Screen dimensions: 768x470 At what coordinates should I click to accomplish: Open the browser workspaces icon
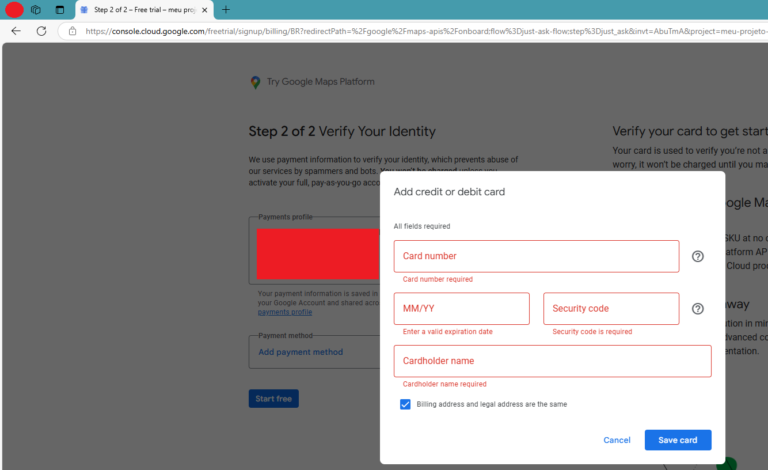(35, 9)
